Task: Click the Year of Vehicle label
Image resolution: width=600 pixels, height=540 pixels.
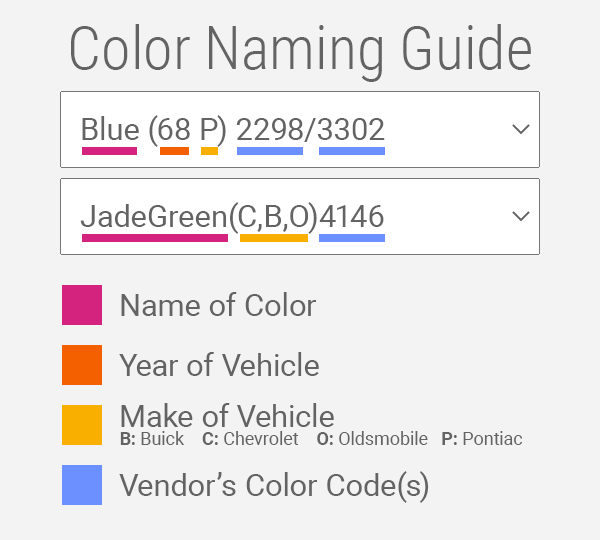Action: 220,365
